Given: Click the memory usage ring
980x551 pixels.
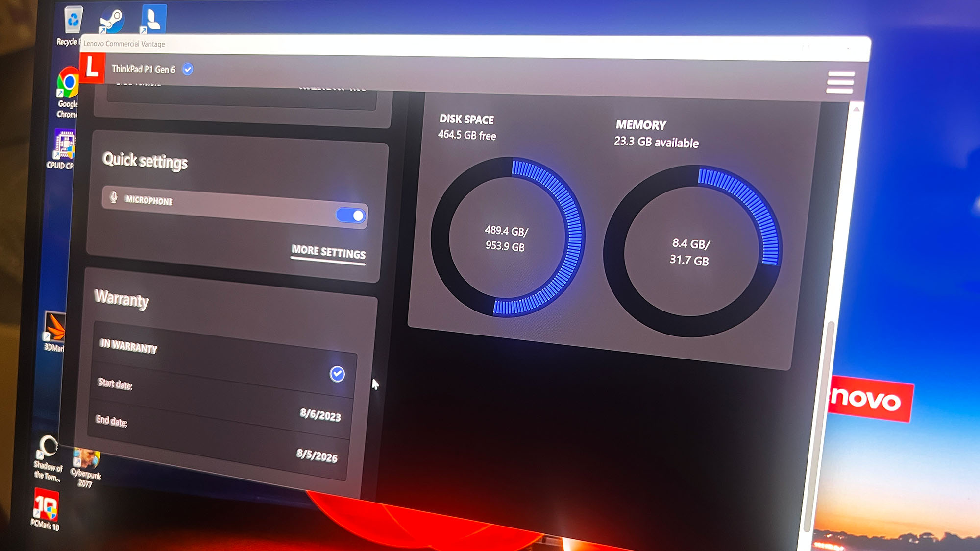Looking at the screenshot, I should [692, 251].
